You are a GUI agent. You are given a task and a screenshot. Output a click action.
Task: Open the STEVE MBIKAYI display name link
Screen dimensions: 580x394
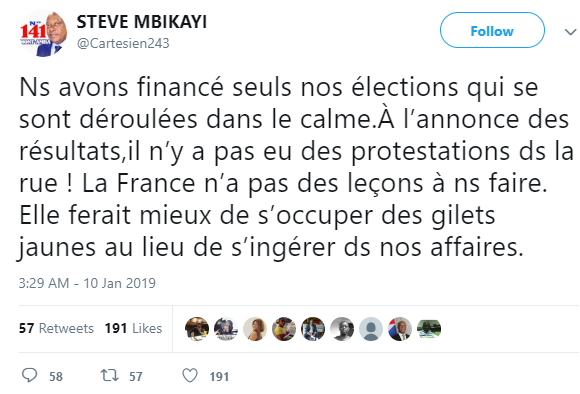coord(142,22)
